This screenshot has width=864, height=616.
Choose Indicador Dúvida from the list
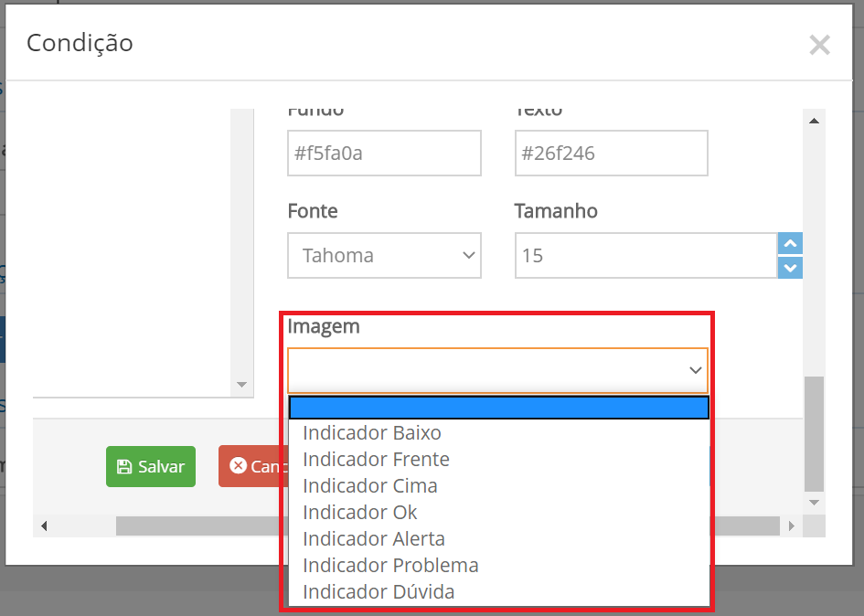point(498,591)
